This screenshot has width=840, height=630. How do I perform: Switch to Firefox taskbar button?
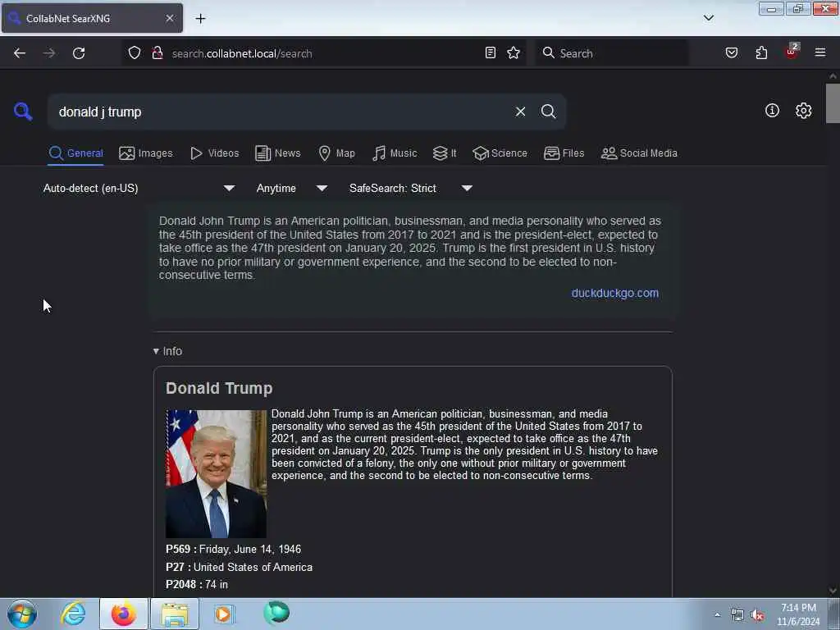coord(124,614)
